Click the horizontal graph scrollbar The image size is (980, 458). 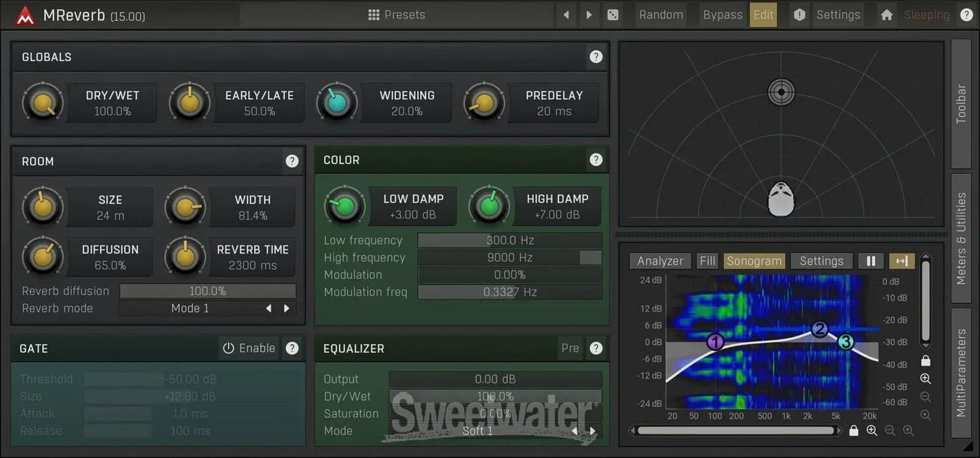[x=736, y=431]
